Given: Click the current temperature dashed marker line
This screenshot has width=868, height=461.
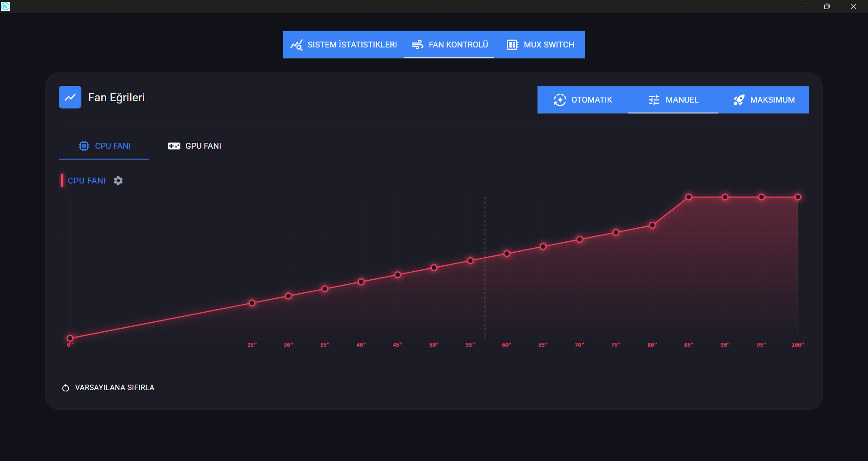Looking at the screenshot, I should (485, 268).
